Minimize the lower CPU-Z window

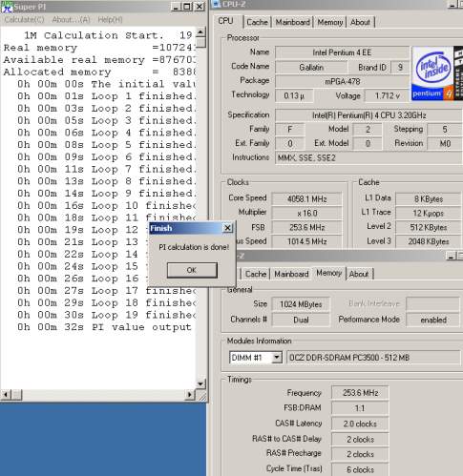click(x=451, y=256)
